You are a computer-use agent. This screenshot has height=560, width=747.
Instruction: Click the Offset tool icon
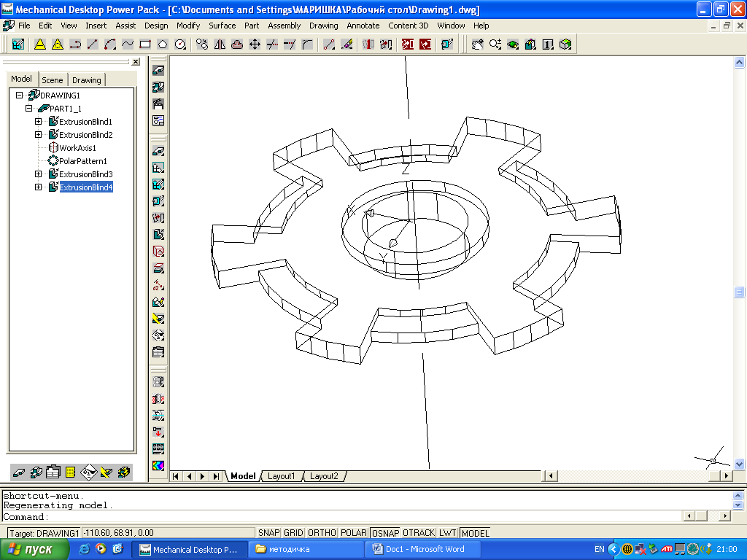[x=237, y=44]
